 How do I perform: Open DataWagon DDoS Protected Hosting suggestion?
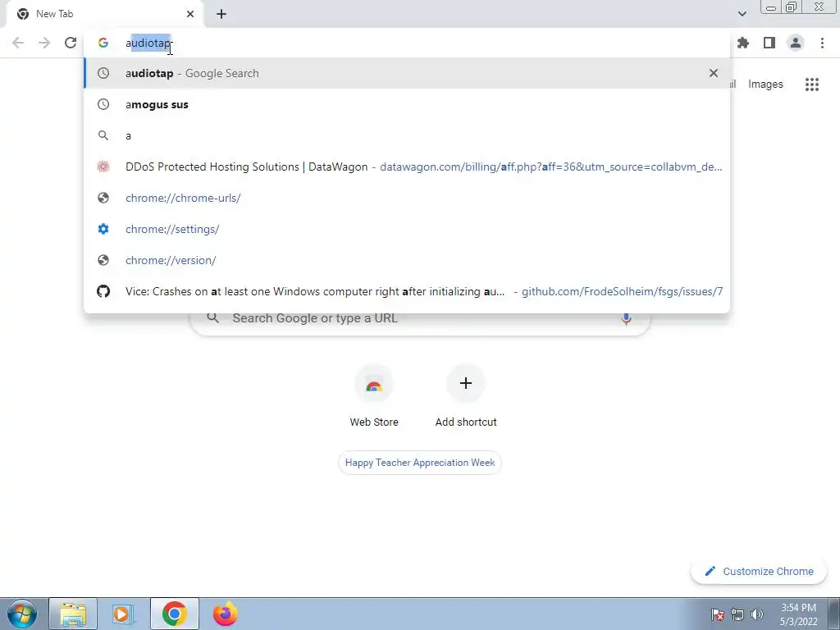click(x=407, y=167)
